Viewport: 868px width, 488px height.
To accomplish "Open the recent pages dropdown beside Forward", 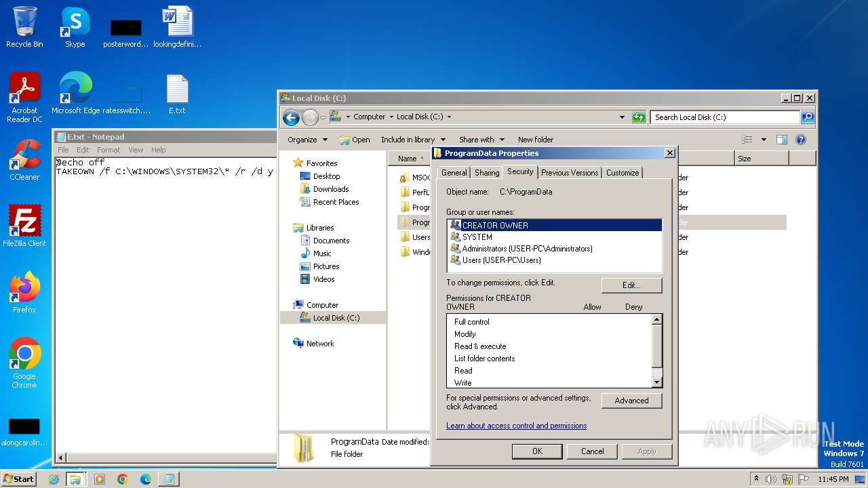I will pos(323,117).
